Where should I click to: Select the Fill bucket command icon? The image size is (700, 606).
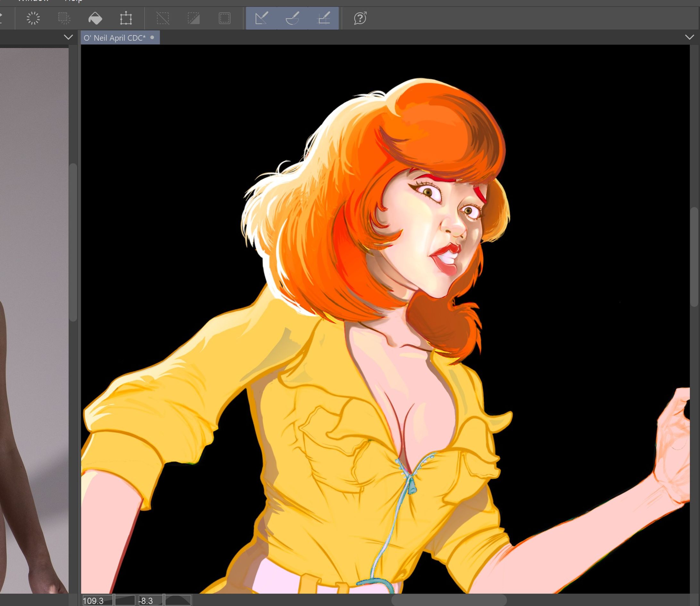pyautogui.click(x=95, y=18)
